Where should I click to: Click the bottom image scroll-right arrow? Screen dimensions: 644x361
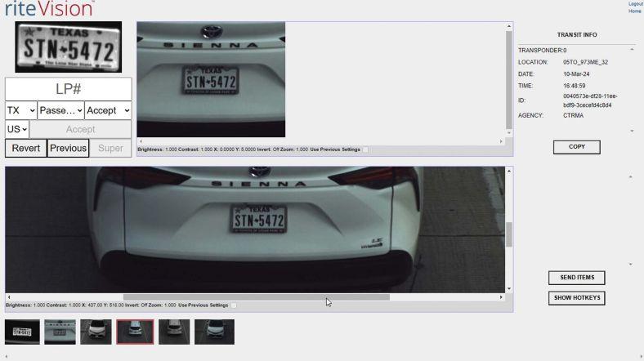pyautogui.click(x=501, y=297)
